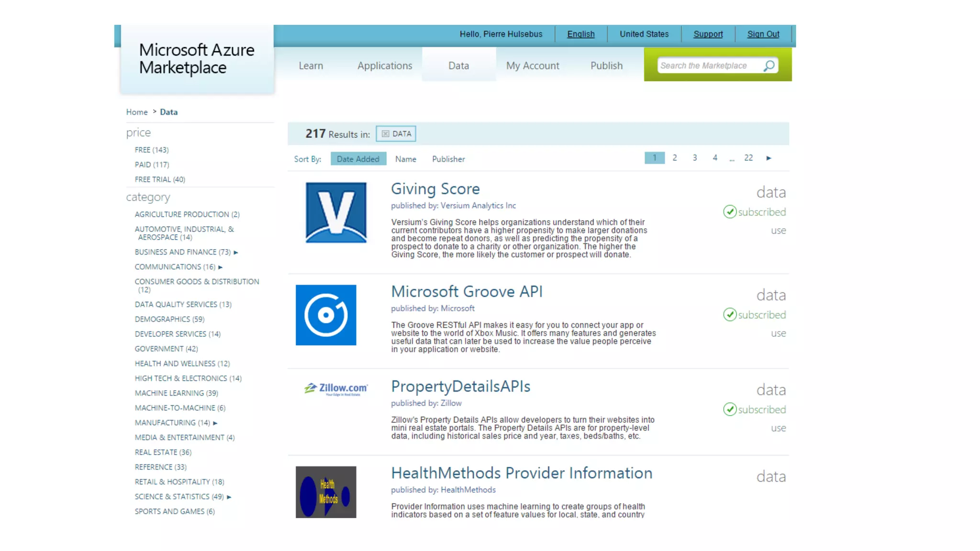Click the Microsoft Groove API logo
This screenshot has height=551, width=980.
pos(326,315)
